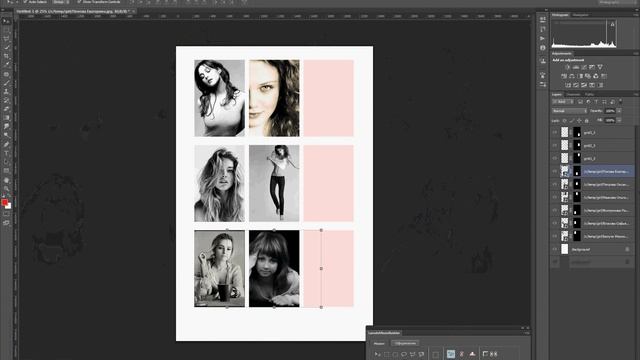The height and width of the screenshot is (360, 640).
Task: Click the layer Opacity value field
Action: (610, 111)
